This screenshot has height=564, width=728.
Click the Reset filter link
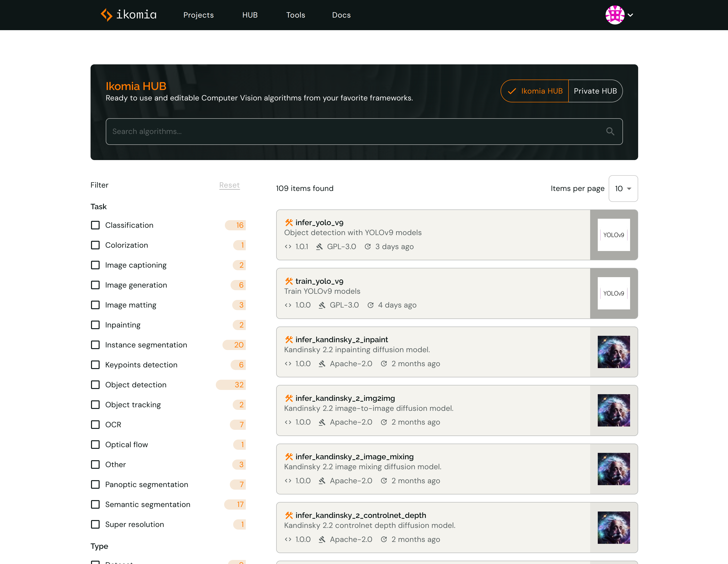coord(229,185)
